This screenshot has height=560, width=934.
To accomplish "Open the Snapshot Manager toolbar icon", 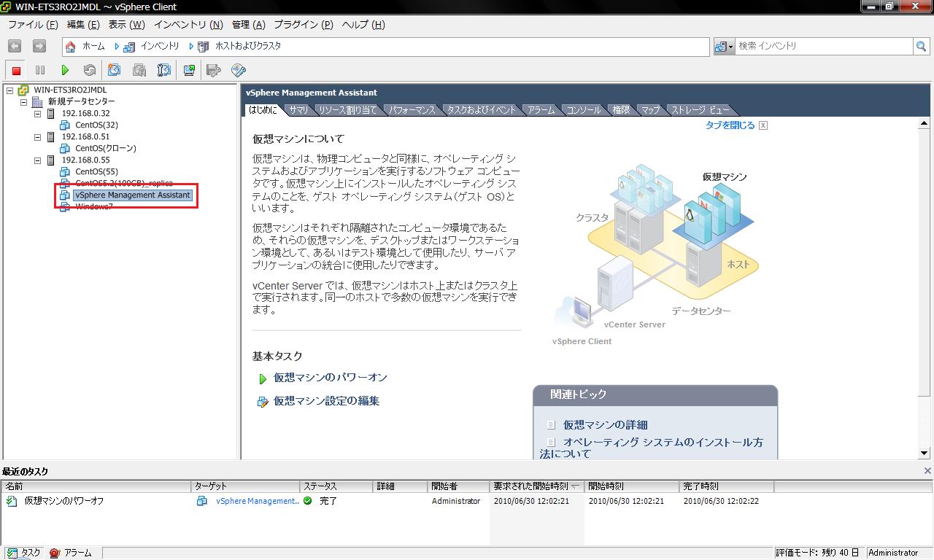I will (164, 70).
